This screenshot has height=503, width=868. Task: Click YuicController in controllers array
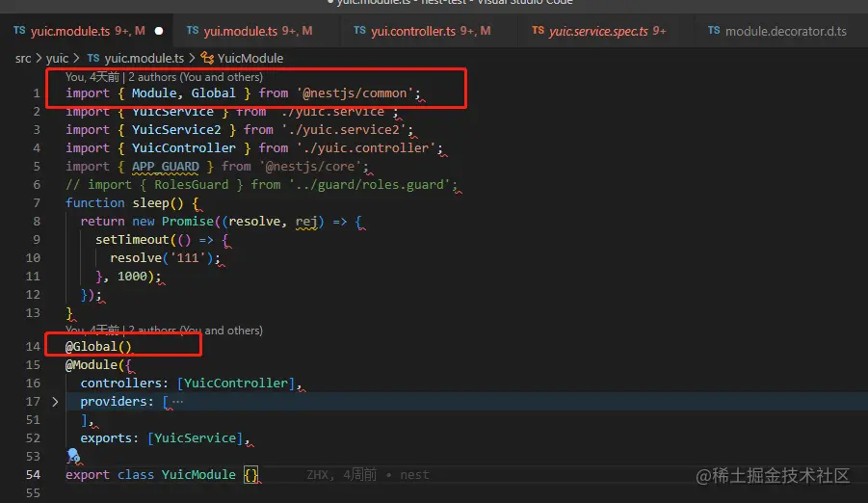(x=235, y=384)
